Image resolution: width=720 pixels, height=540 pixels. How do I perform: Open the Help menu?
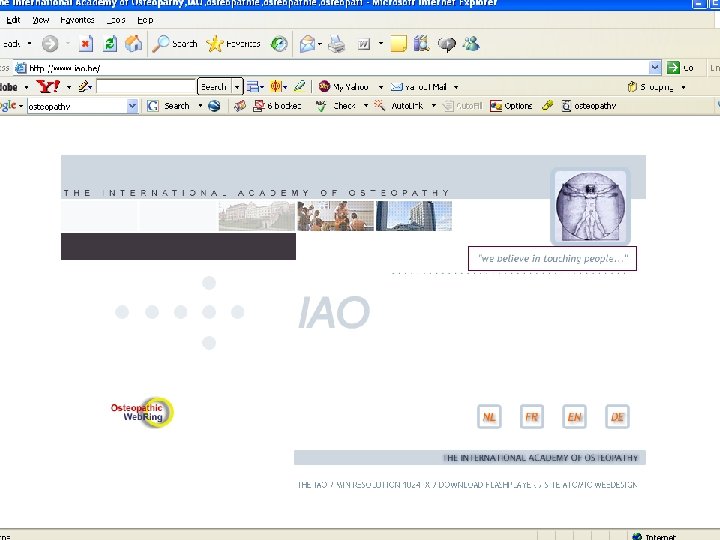(x=145, y=20)
